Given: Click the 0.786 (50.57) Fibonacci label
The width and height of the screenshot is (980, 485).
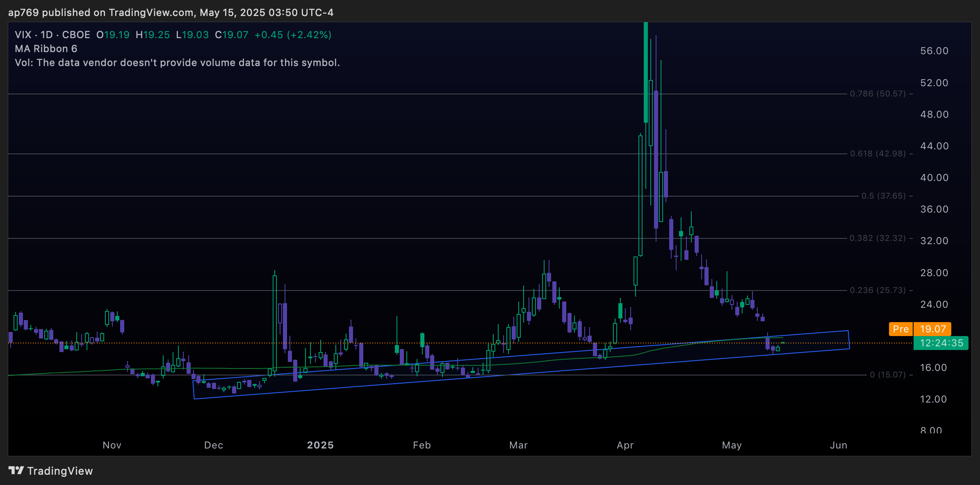Looking at the screenshot, I should (877, 94).
